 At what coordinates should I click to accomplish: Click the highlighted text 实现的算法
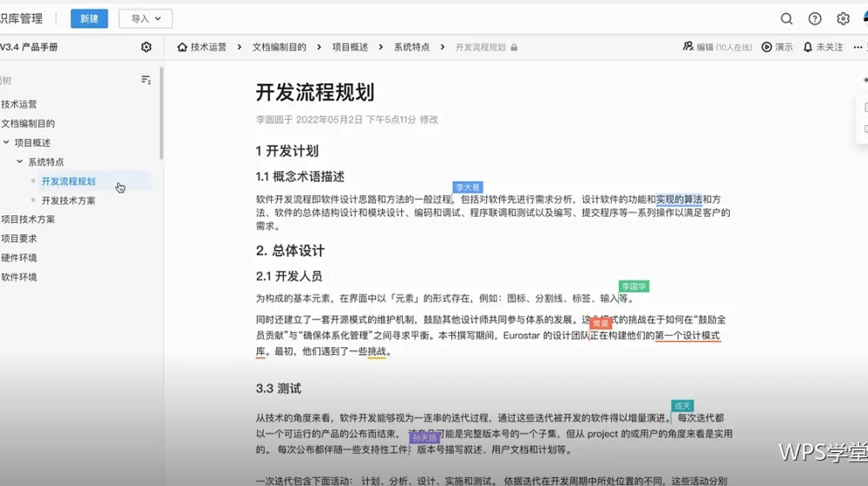pos(680,200)
